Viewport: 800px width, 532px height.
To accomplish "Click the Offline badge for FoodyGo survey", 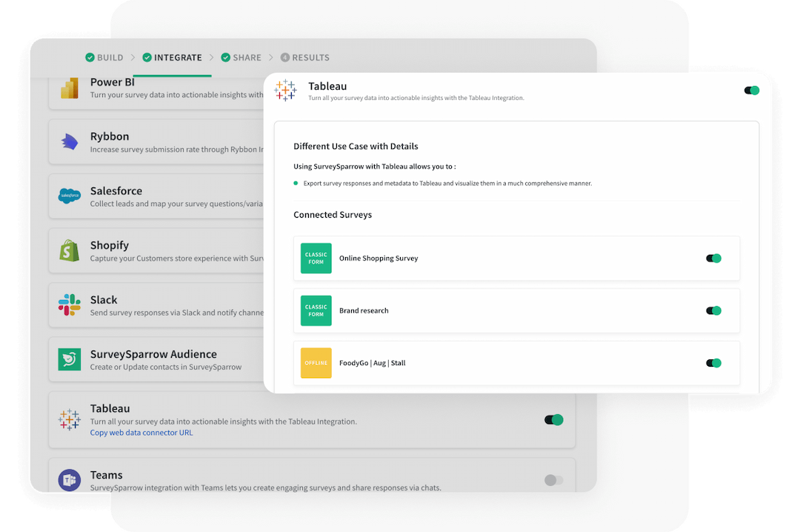I will coord(316,363).
